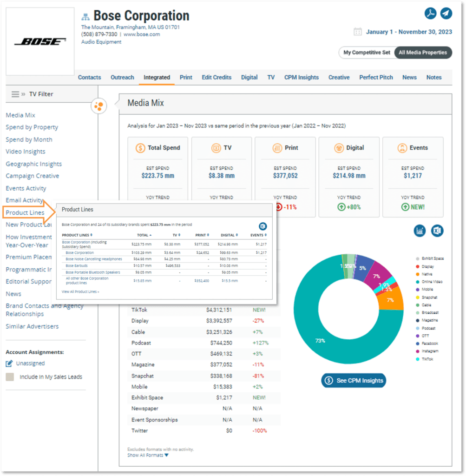Select the Integrated tab
466x476 pixels.
[157, 78]
